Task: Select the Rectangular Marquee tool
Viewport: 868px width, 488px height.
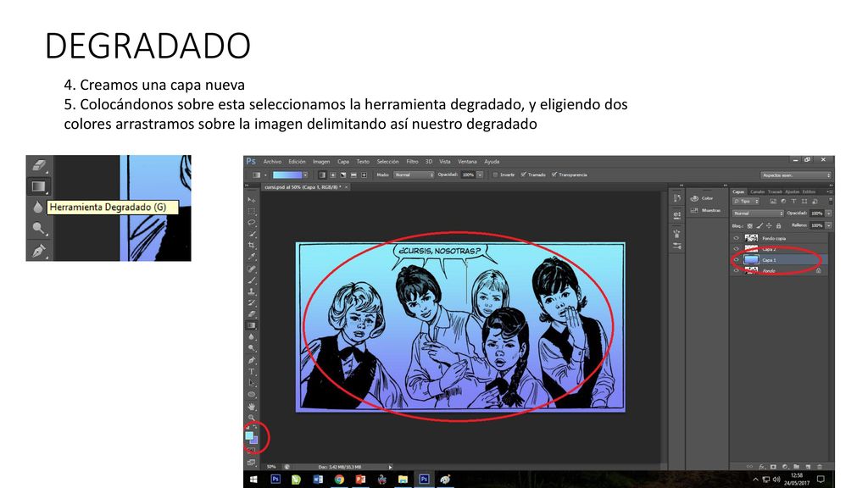Action: (x=251, y=211)
